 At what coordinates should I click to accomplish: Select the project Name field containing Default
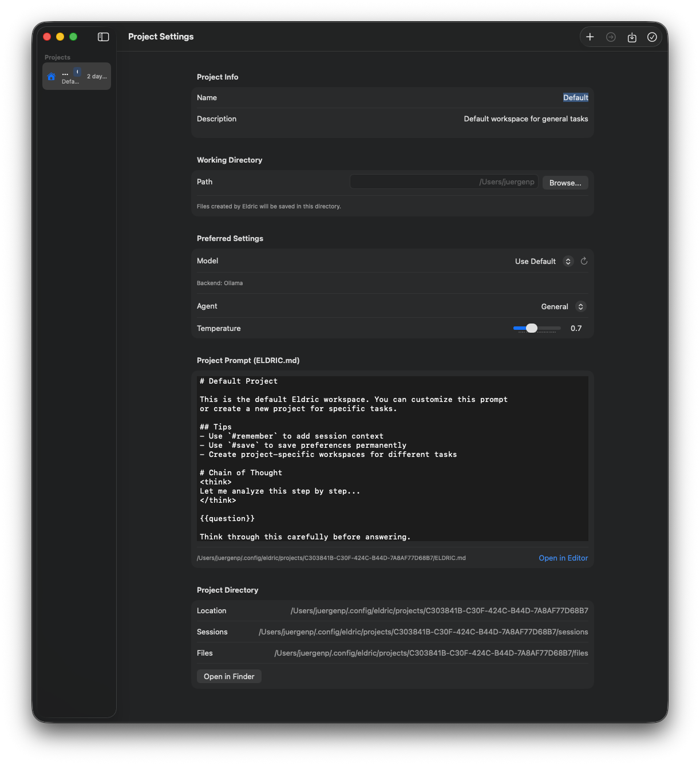click(575, 97)
